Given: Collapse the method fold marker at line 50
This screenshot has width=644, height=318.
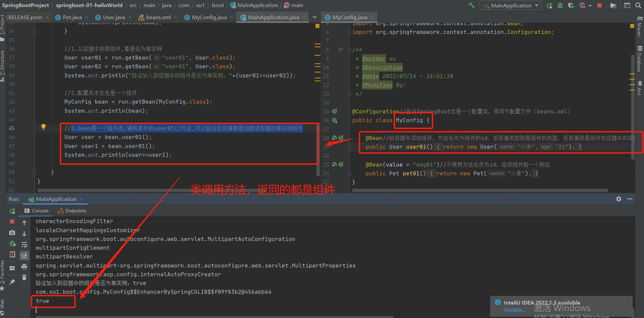Looking at the screenshot, I should pos(35,172).
